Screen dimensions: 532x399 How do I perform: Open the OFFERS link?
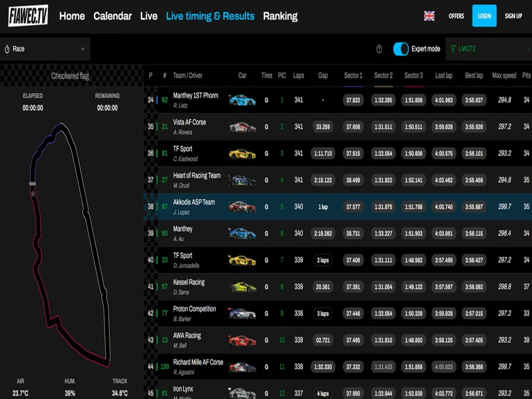click(x=456, y=16)
